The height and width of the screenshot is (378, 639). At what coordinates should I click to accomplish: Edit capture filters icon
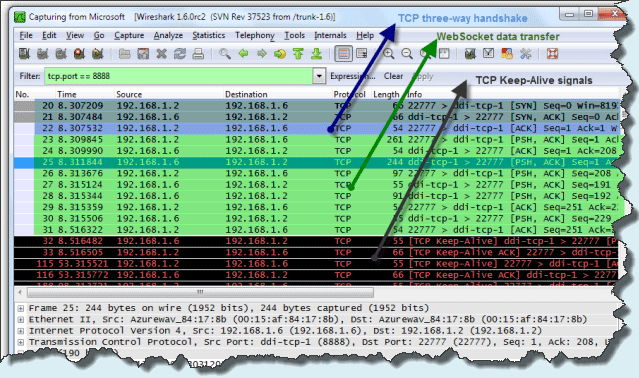tap(470, 54)
